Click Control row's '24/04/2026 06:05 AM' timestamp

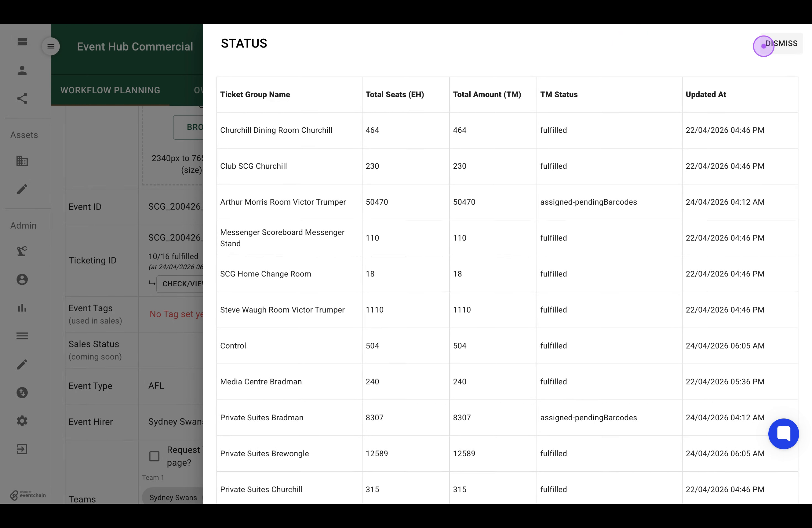[725, 346]
